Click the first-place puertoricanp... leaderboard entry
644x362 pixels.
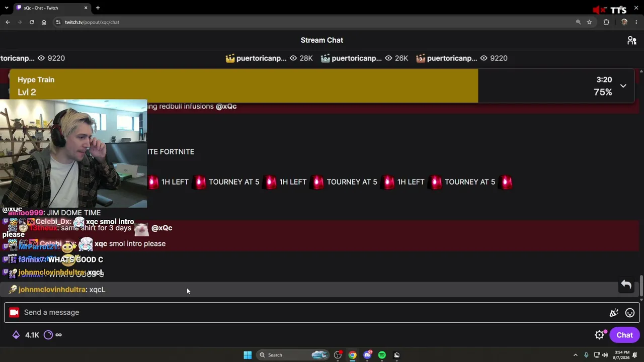coord(269,58)
